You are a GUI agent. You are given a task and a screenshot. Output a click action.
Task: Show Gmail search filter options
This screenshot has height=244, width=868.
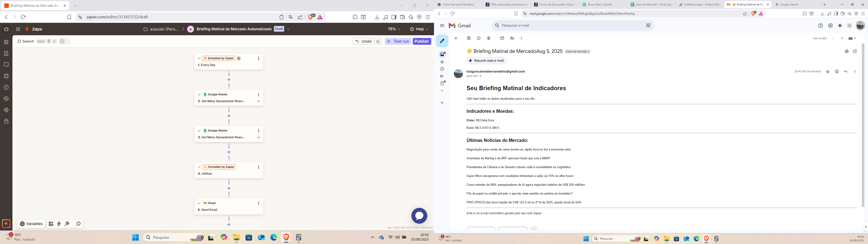click(648, 26)
